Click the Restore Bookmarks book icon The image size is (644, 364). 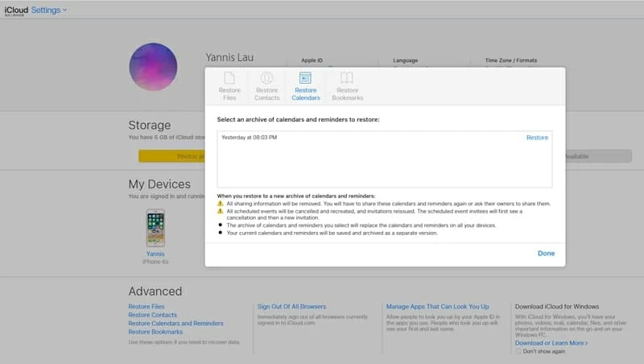(x=347, y=78)
